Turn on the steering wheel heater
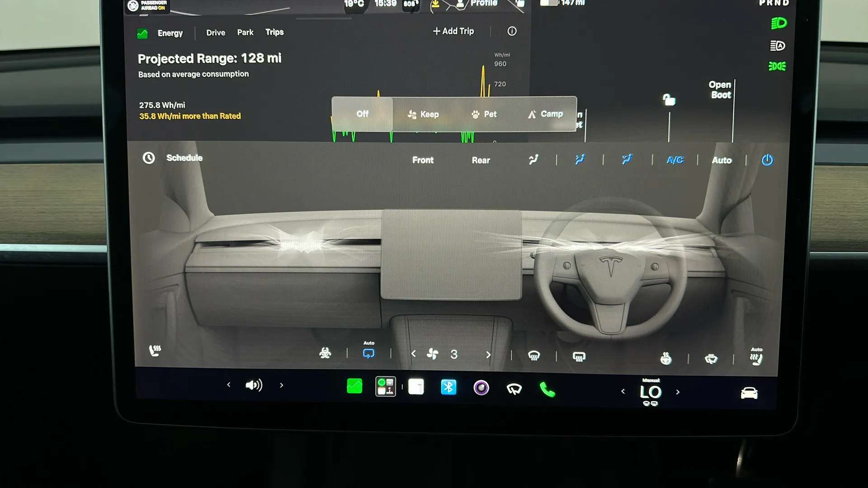Screen dimensions: 868x488 point(666,359)
